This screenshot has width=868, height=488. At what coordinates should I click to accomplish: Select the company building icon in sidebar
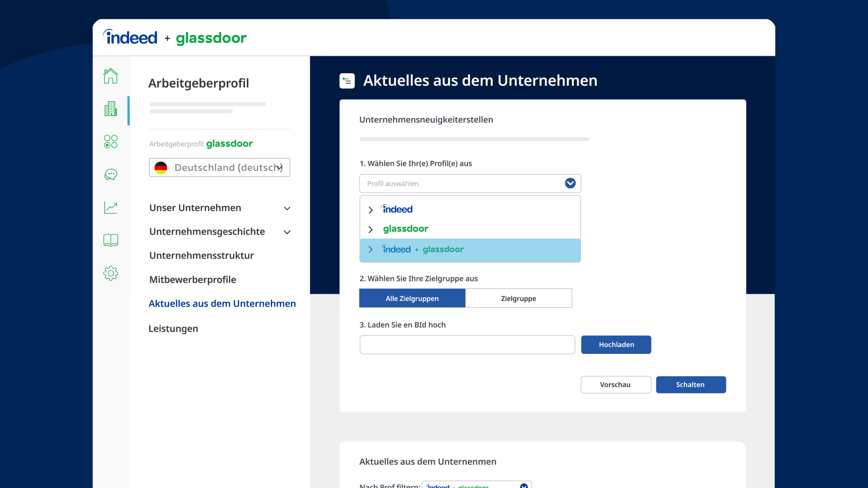tap(111, 109)
